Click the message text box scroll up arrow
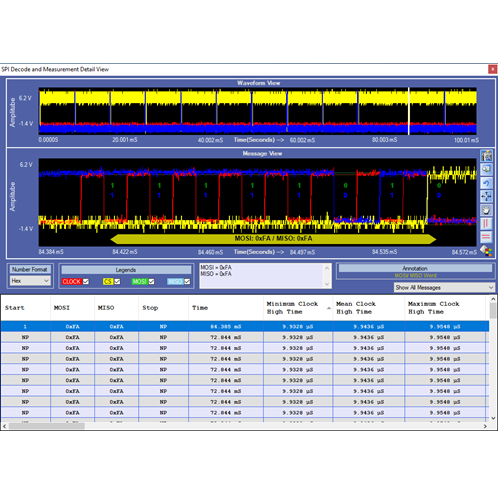The height and width of the screenshot is (500, 500). coord(327,268)
